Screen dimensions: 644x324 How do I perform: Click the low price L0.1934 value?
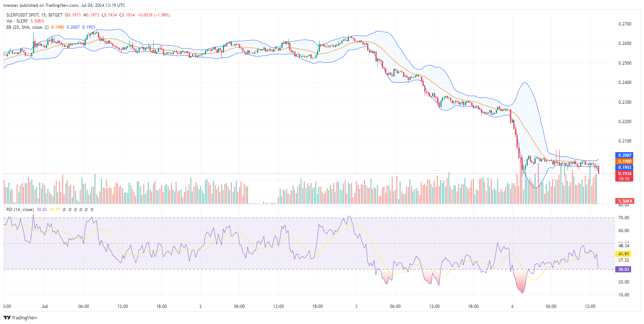click(109, 15)
